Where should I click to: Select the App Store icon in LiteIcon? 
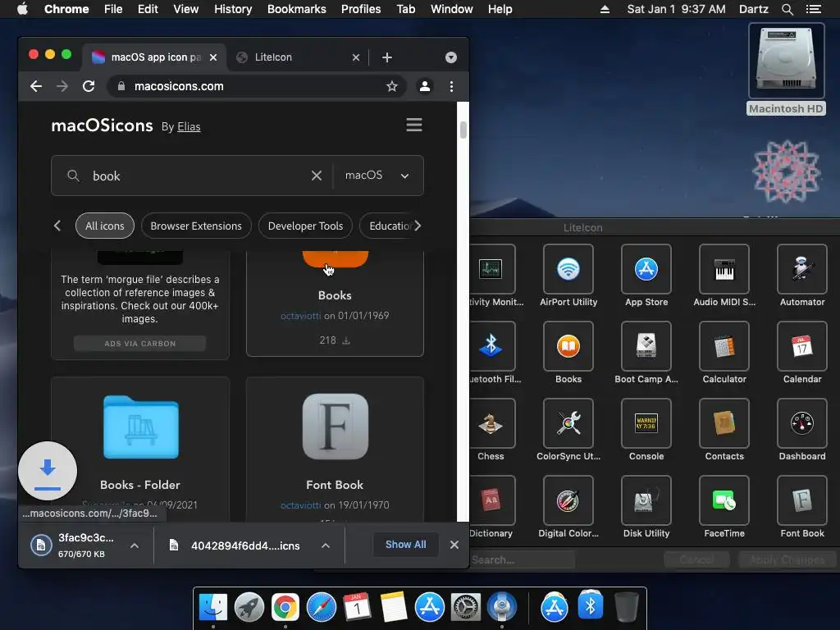coord(646,269)
